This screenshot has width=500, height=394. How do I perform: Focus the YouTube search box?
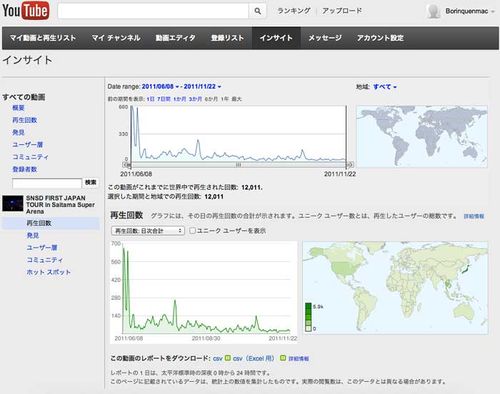tap(153, 11)
